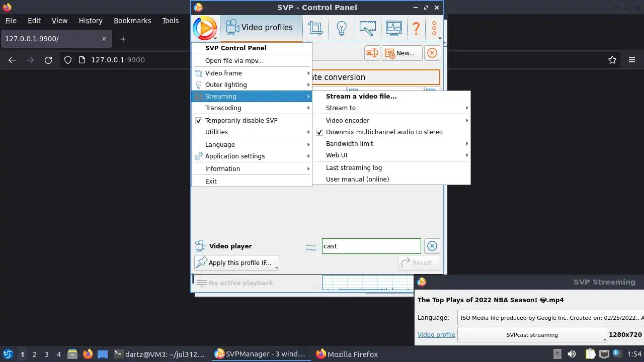Click the taskbar network icon

pos(604,354)
